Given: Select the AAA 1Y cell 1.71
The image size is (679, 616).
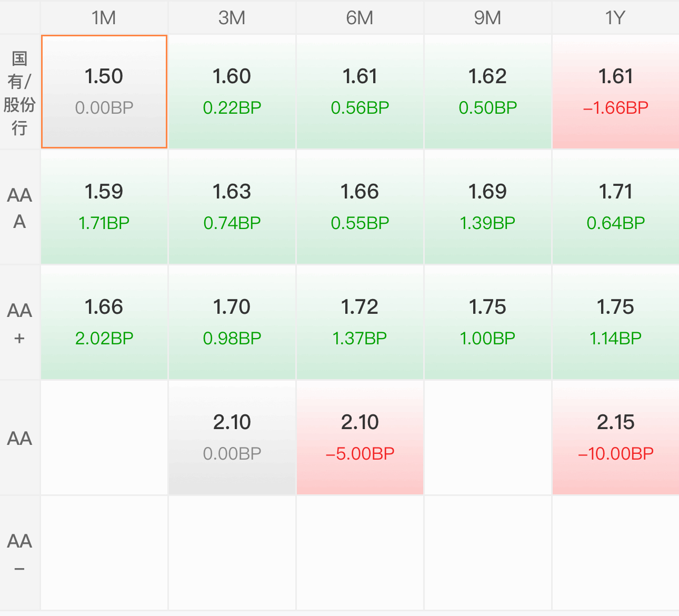Looking at the screenshot, I should click(x=616, y=207).
